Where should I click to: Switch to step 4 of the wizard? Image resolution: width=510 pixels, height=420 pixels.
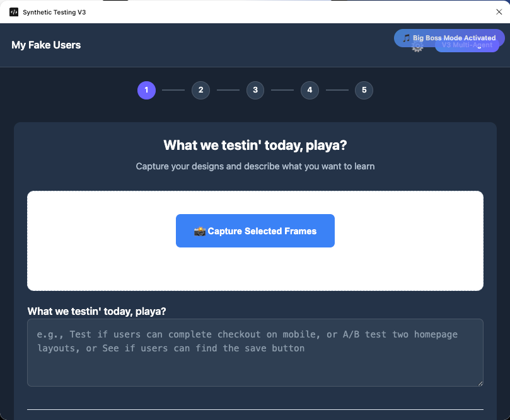pyautogui.click(x=309, y=90)
